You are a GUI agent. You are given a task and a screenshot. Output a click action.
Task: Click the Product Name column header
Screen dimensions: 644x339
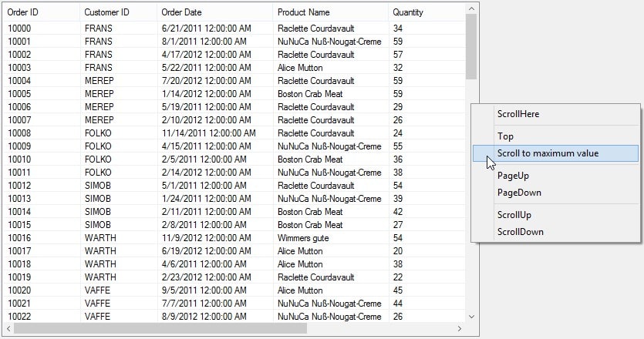[331, 12]
